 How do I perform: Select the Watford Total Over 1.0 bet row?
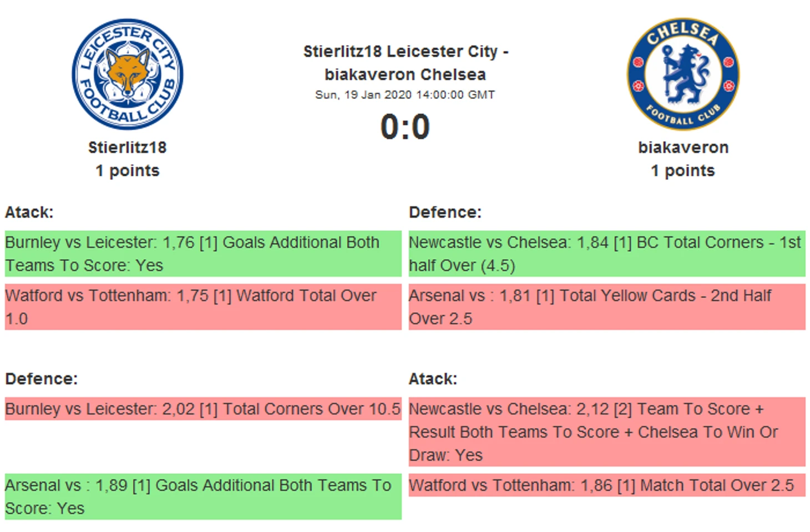click(203, 307)
